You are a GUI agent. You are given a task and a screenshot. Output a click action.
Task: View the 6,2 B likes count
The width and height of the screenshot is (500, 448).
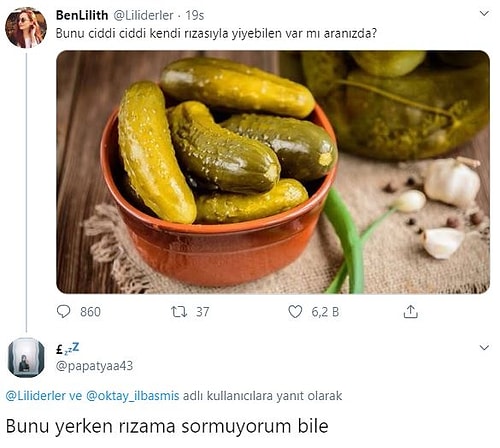325,312
